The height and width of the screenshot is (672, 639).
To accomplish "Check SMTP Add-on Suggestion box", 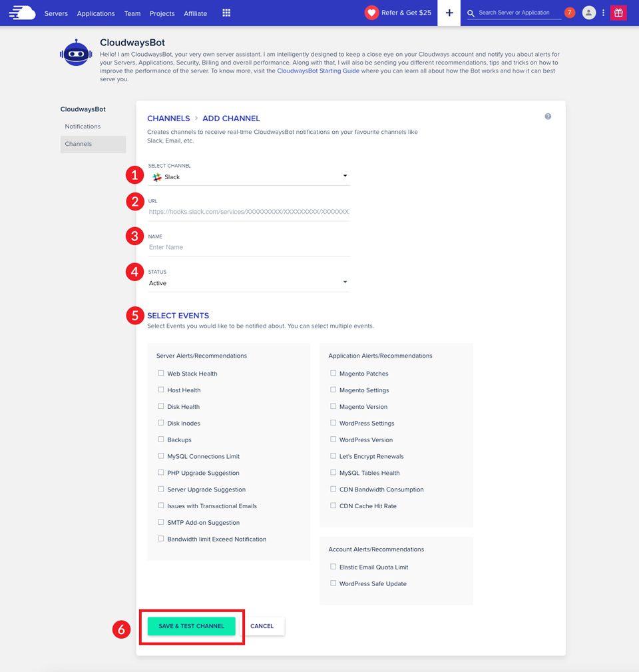I will pos(161,522).
